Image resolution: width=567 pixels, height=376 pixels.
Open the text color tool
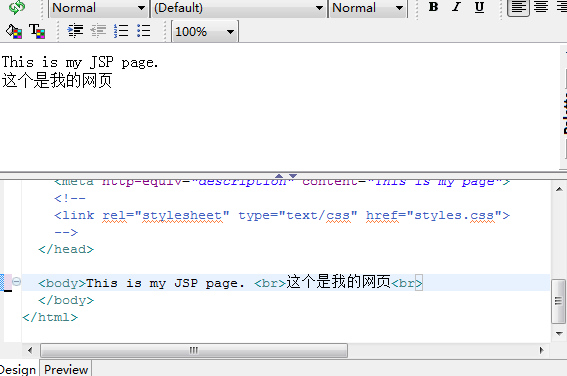tap(37, 31)
